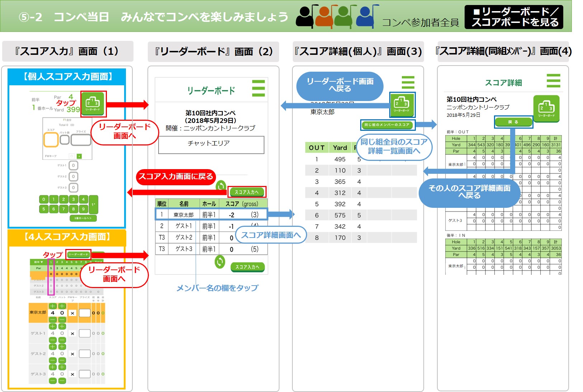
Task: Toggle × fairway-keep box for ゲスト1
Action: (72, 334)
